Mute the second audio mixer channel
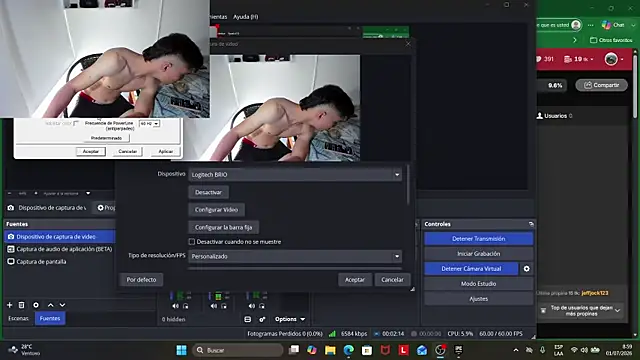The height and width of the screenshot is (360, 640). [x=214, y=306]
